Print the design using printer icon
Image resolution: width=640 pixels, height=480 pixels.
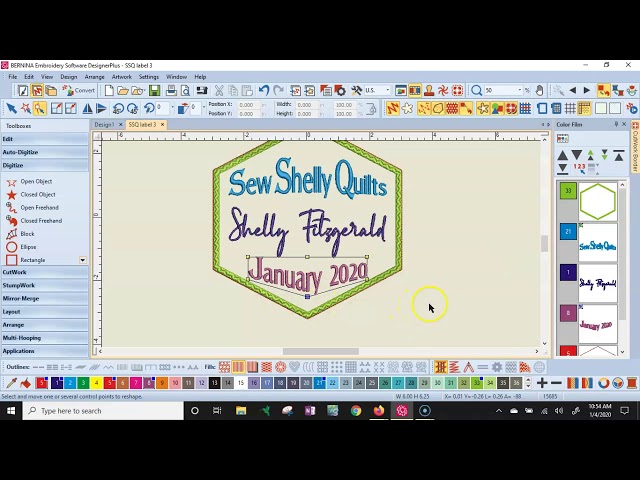pos(171,90)
